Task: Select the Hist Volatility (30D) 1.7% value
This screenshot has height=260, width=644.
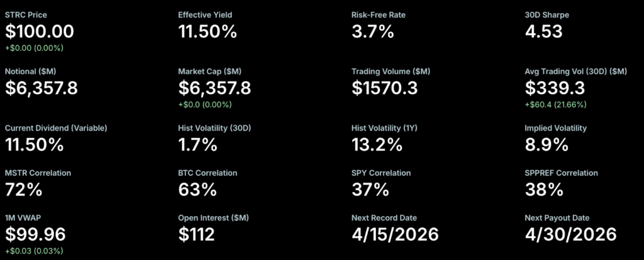Action: click(197, 145)
